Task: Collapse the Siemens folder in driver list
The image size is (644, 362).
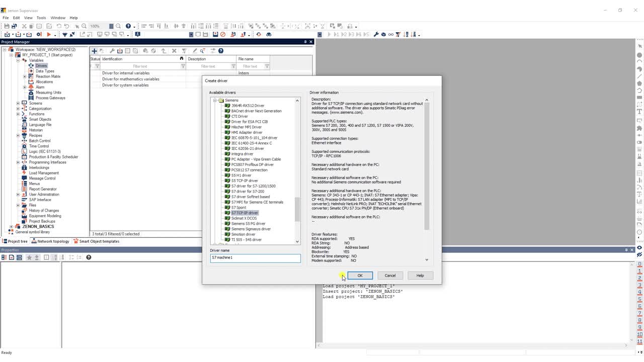Action: (215, 100)
